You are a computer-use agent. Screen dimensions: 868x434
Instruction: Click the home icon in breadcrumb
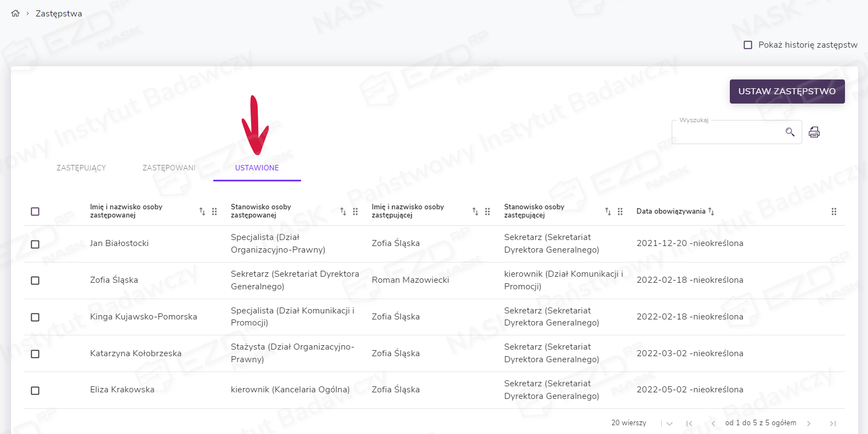pos(15,14)
